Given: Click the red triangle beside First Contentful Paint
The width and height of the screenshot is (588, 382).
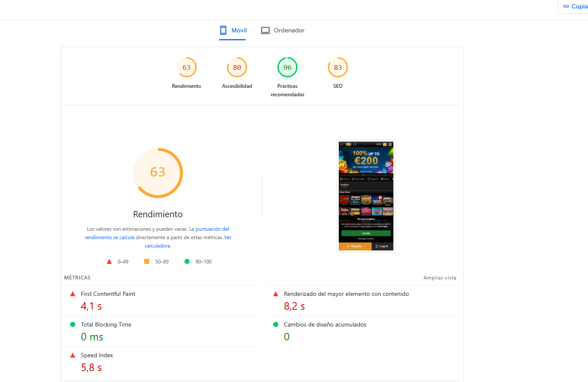Looking at the screenshot, I should click(x=73, y=294).
